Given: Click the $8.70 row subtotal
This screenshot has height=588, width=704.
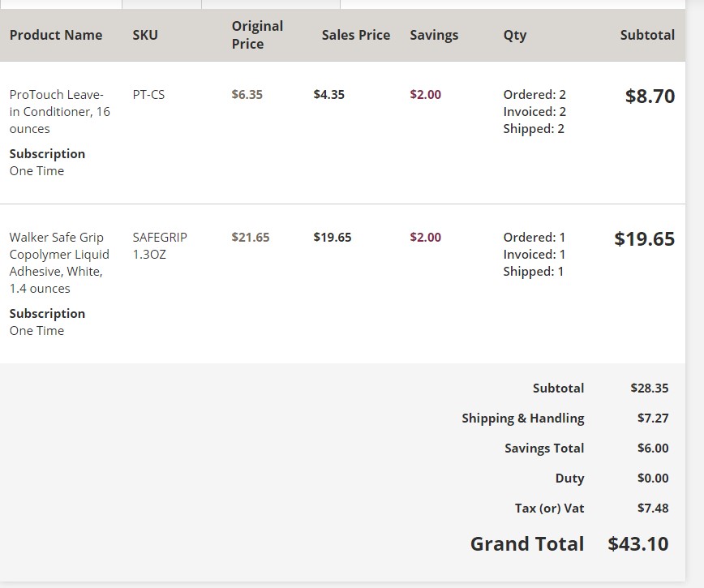Looking at the screenshot, I should 650,97.
